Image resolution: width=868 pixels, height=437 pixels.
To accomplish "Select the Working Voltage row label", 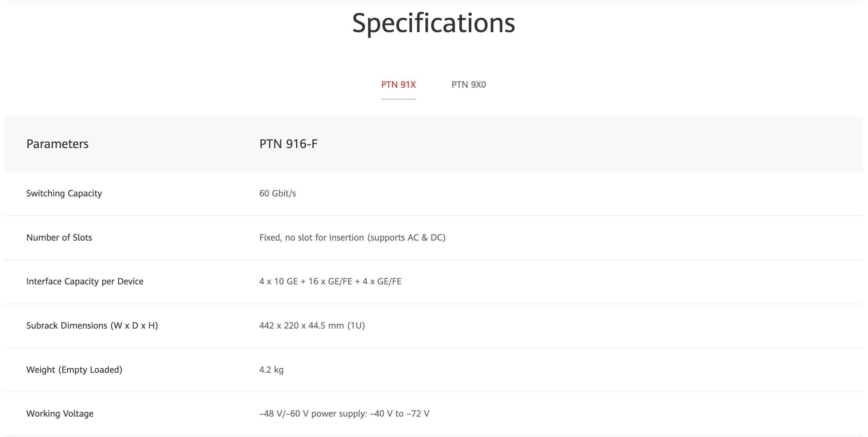I will pyautogui.click(x=60, y=414).
